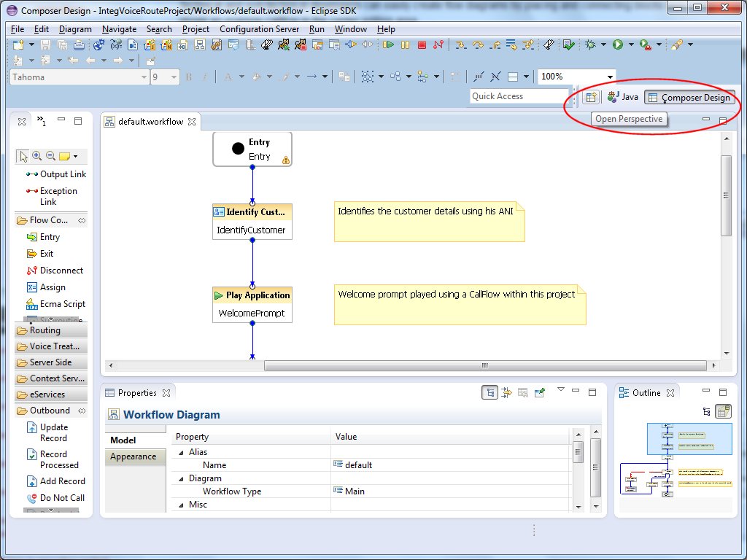Click the Run with toolbox external tools icon

click(646, 44)
